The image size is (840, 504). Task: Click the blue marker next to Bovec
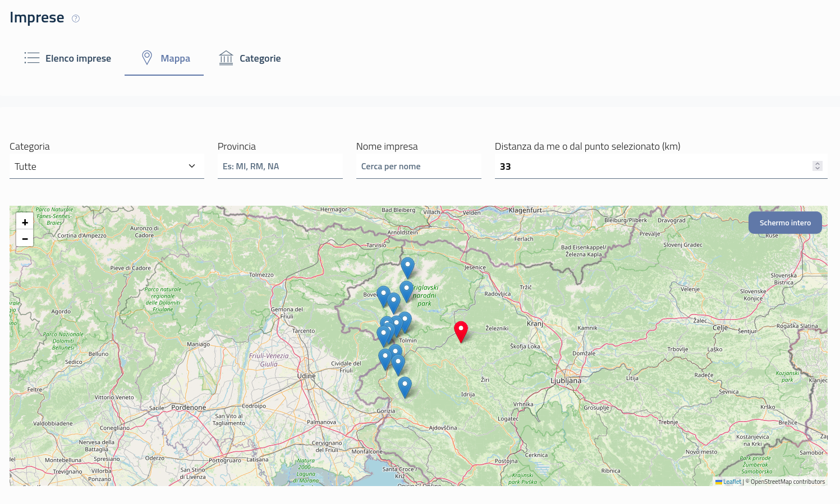tap(383, 295)
